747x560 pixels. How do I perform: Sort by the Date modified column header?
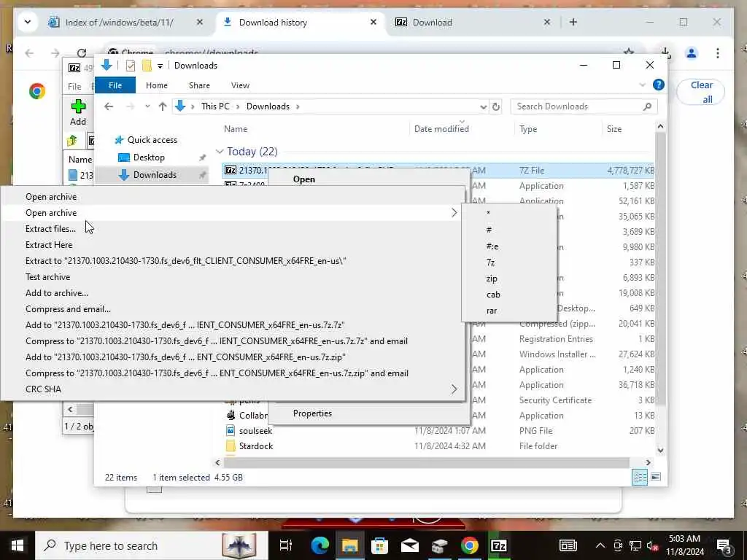[441, 129]
